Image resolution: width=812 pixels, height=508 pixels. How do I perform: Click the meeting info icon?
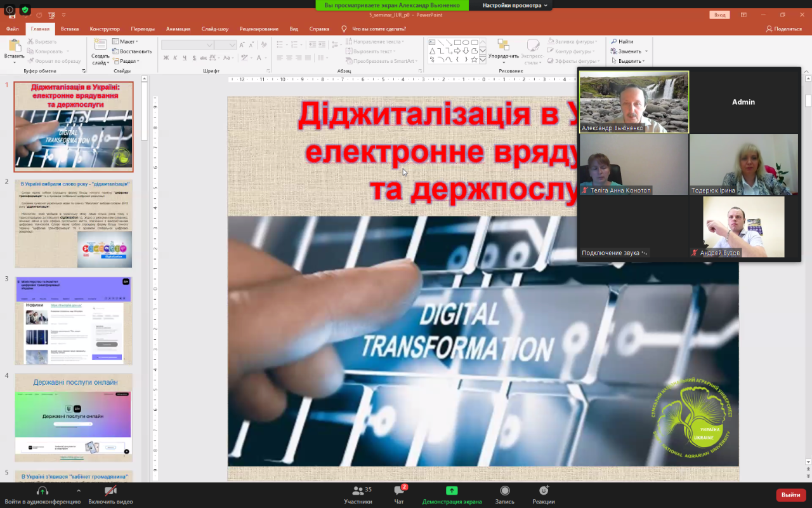(x=10, y=10)
